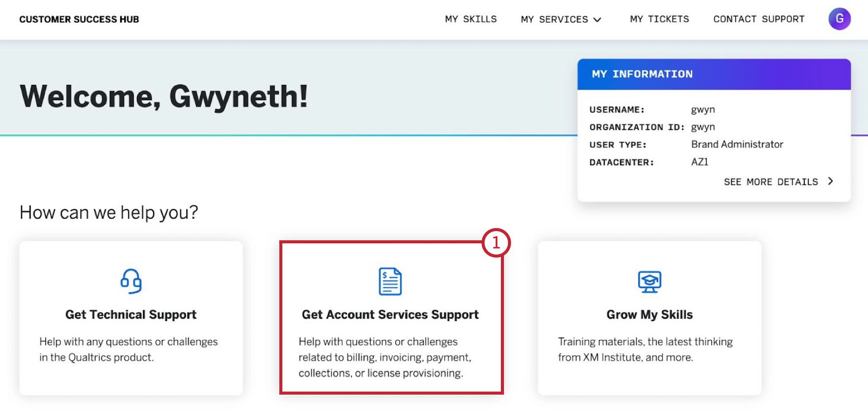The height and width of the screenshot is (411, 868).
Task: Collapse the My Services menu chevron
Action: tap(597, 19)
